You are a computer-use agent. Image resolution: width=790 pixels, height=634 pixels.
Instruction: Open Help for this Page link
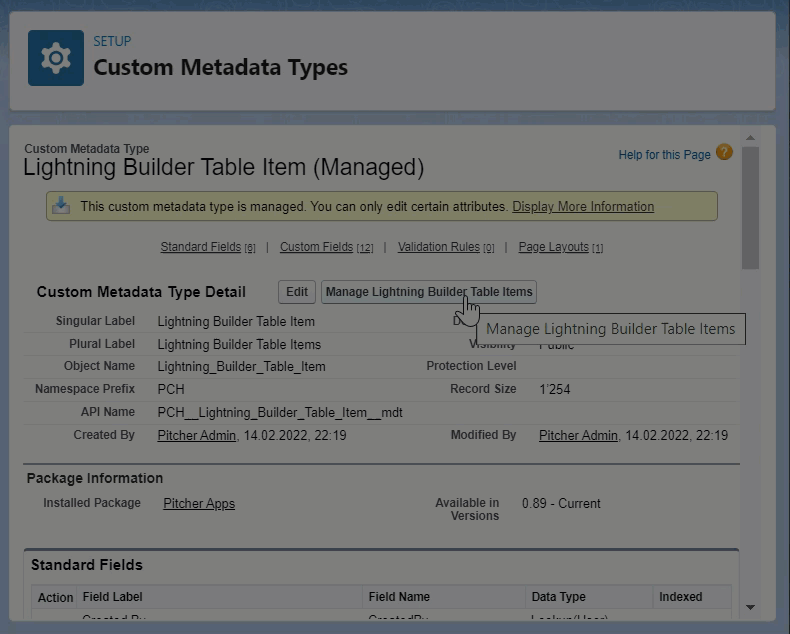[664, 154]
